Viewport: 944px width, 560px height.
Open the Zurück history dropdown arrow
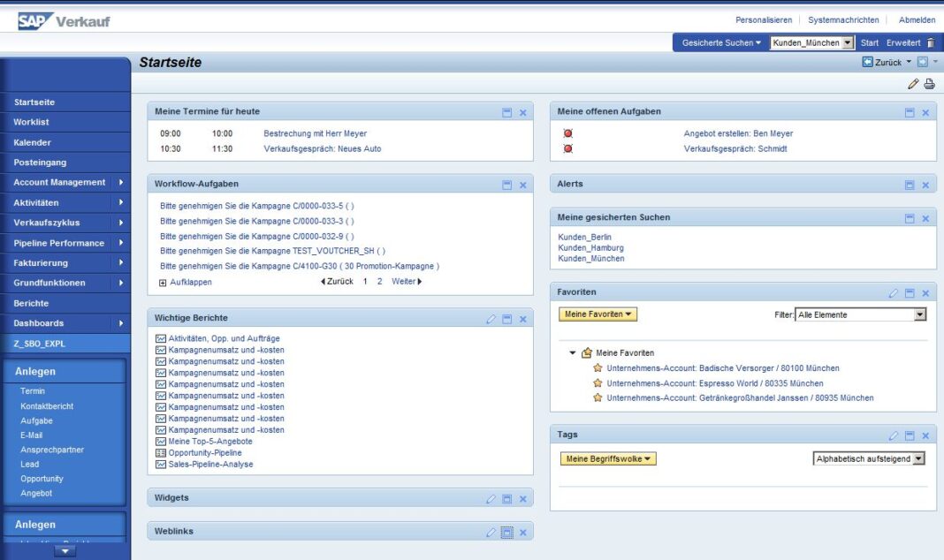coord(909,61)
